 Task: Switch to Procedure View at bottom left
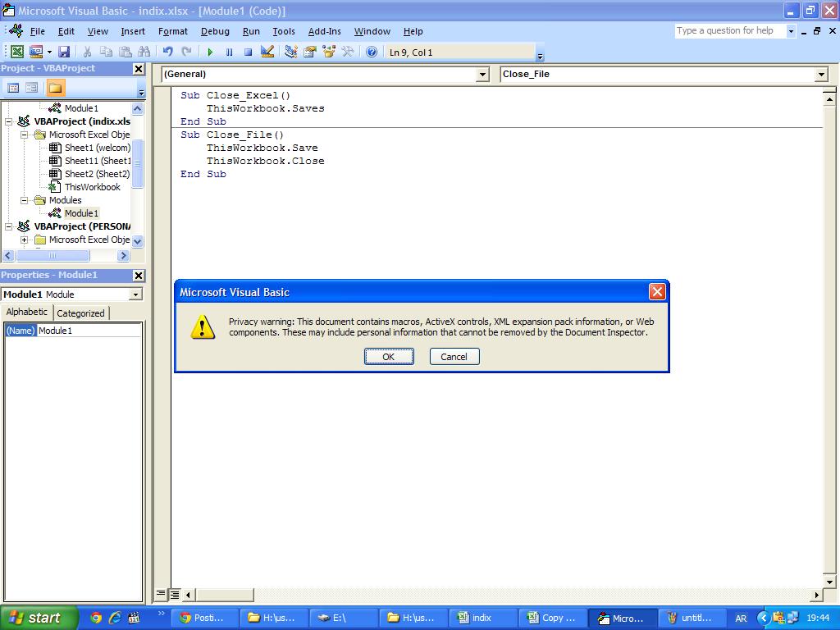pyautogui.click(x=160, y=594)
